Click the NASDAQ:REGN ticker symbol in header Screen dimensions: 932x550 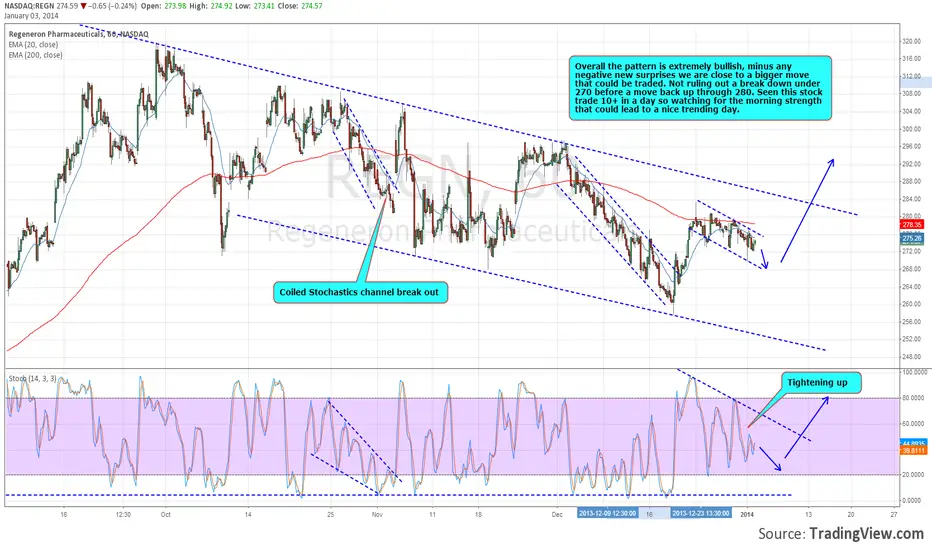point(29,6)
